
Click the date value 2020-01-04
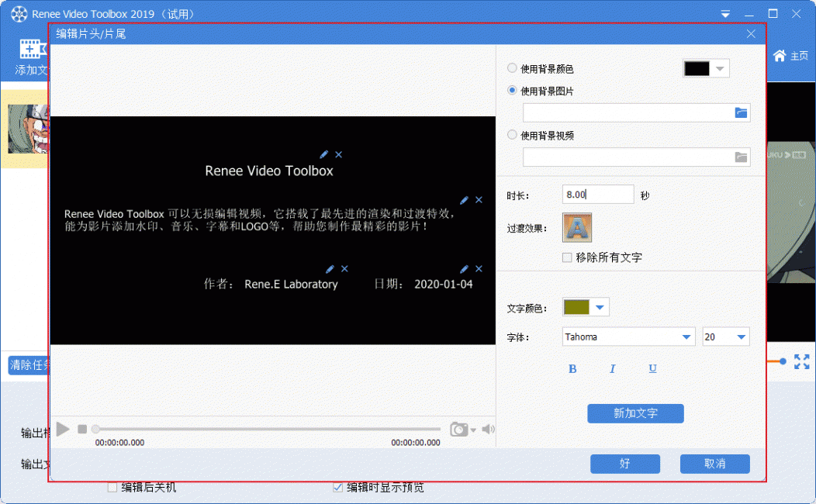(444, 285)
